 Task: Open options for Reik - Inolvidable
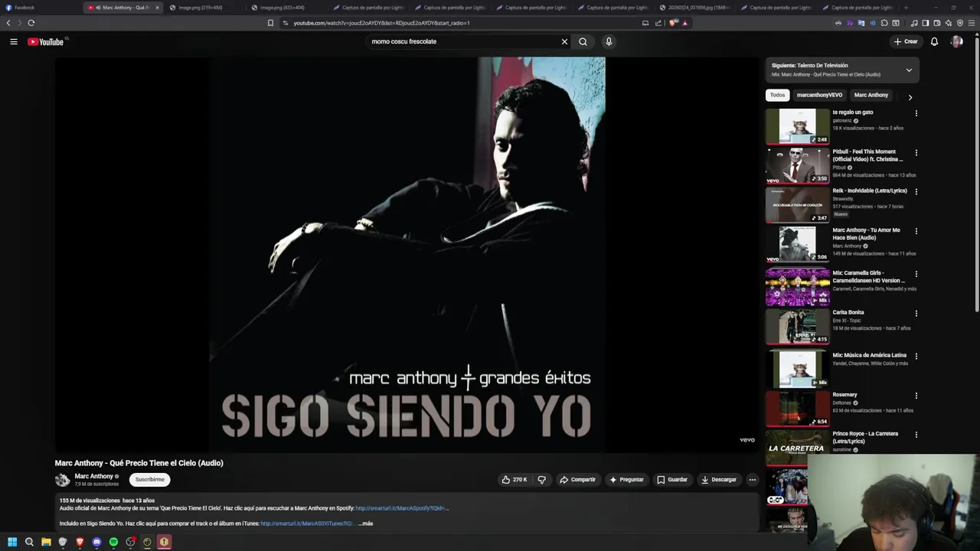coord(916,191)
